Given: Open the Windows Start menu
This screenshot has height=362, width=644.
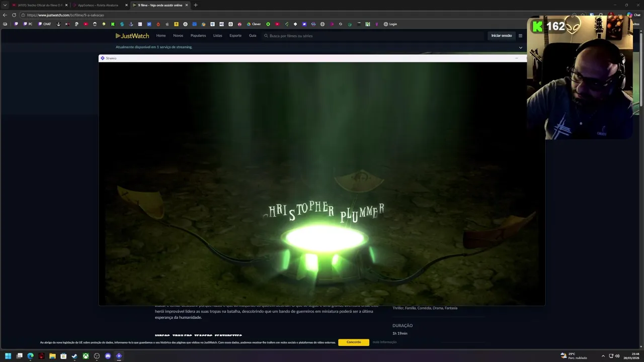Looking at the screenshot, I should [8, 356].
